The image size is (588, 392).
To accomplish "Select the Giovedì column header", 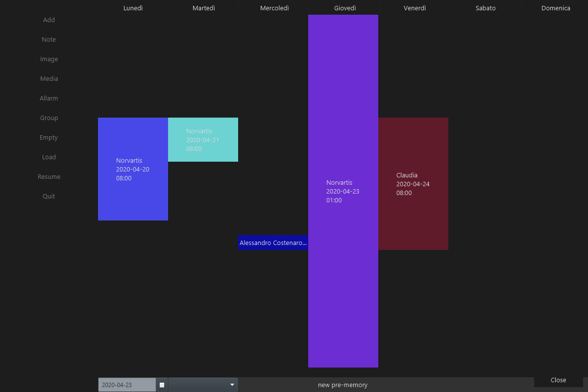I will [345, 8].
